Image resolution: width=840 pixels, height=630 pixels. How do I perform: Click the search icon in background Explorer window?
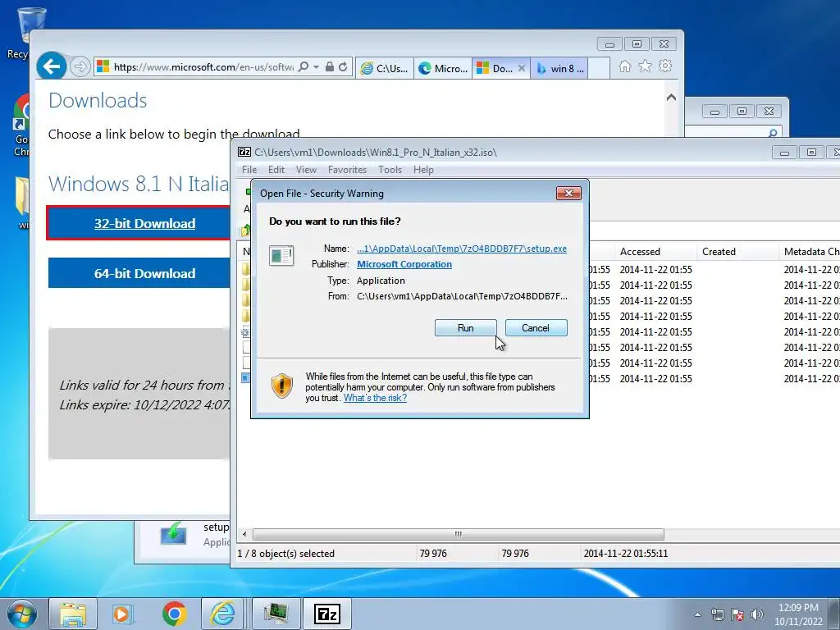(773, 132)
